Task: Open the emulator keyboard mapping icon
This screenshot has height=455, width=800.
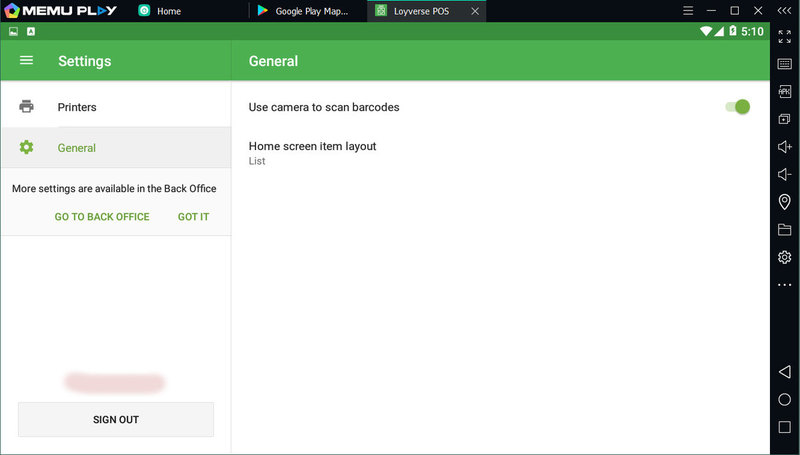Action: pos(785,64)
